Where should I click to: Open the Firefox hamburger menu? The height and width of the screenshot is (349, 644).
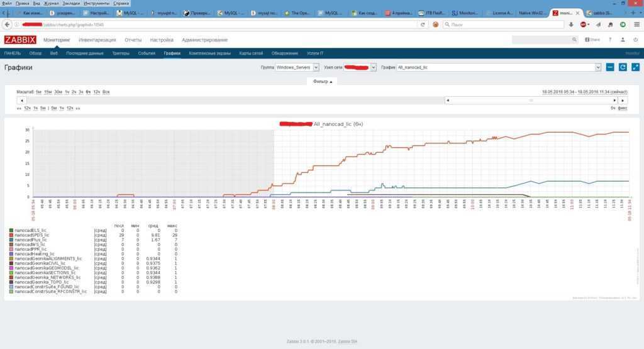point(636,25)
